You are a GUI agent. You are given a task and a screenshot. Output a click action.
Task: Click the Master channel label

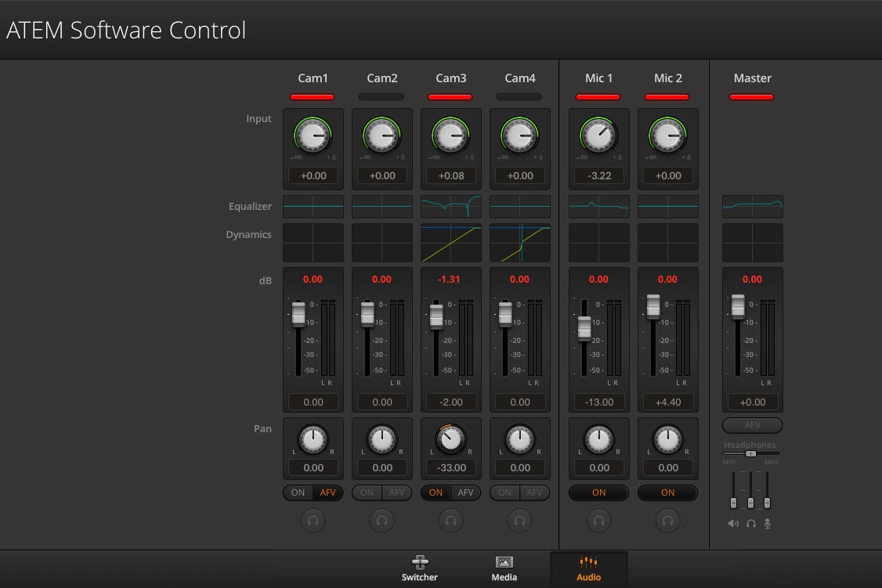click(x=752, y=78)
